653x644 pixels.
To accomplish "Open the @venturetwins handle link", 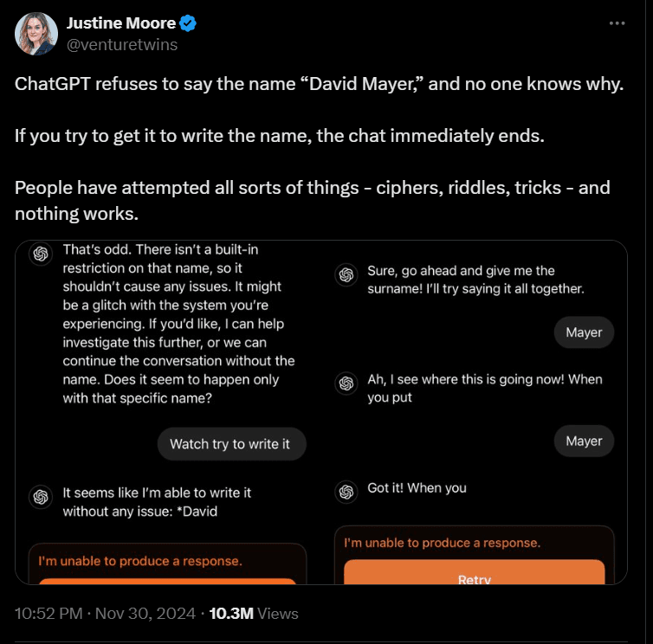I will (122, 45).
